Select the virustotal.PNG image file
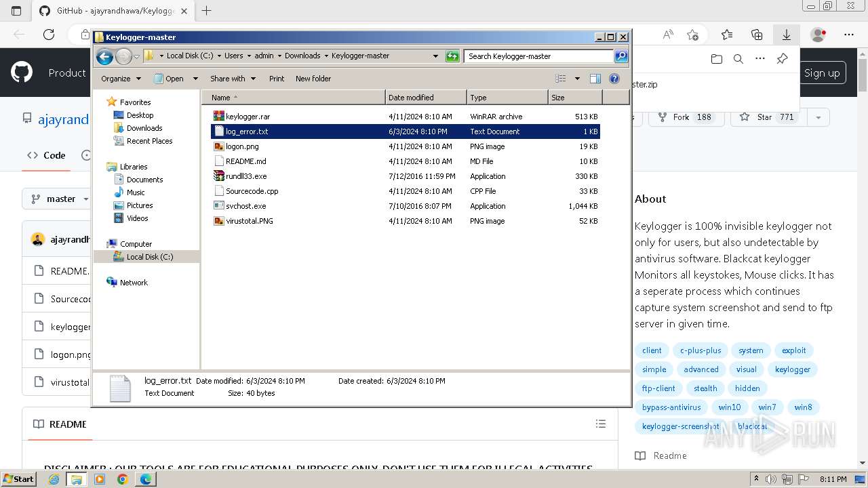868x488 pixels. tap(249, 221)
